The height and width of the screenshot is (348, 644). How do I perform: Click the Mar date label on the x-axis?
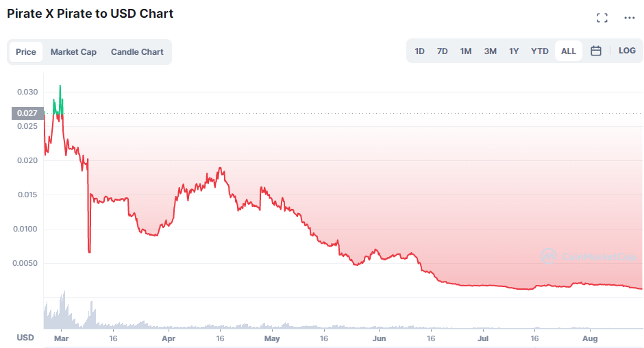coord(61,338)
